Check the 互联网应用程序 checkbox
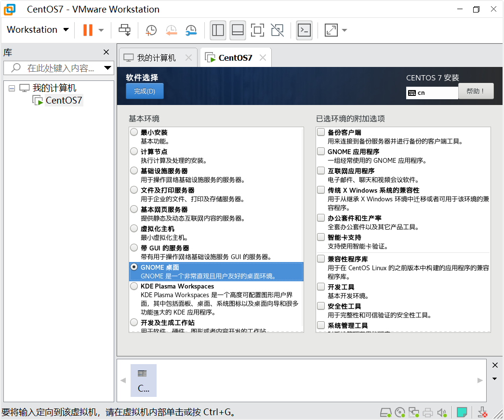The height and width of the screenshot is (420, 504). click(321, 171)
